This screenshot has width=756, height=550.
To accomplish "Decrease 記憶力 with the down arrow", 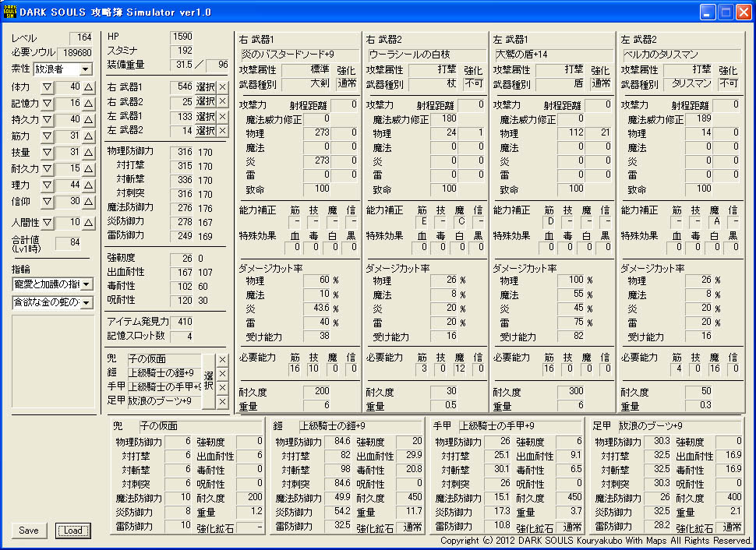I will tap(47, 103).
